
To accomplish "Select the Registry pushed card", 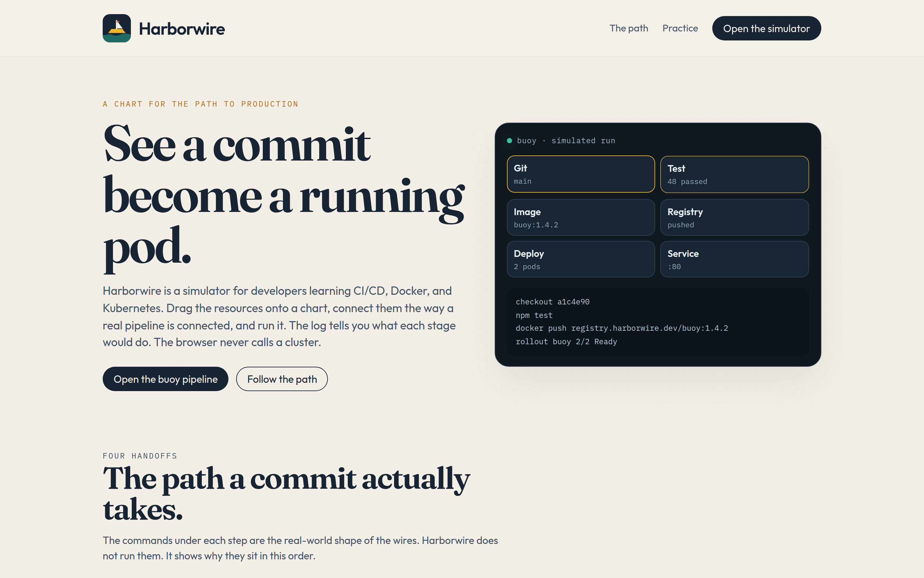I will [x=735, y=217].
